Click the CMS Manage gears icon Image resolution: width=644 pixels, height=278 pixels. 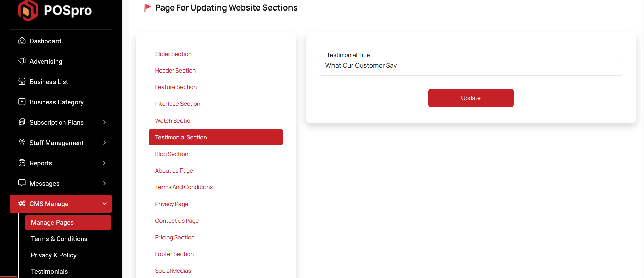click(22, 203)
